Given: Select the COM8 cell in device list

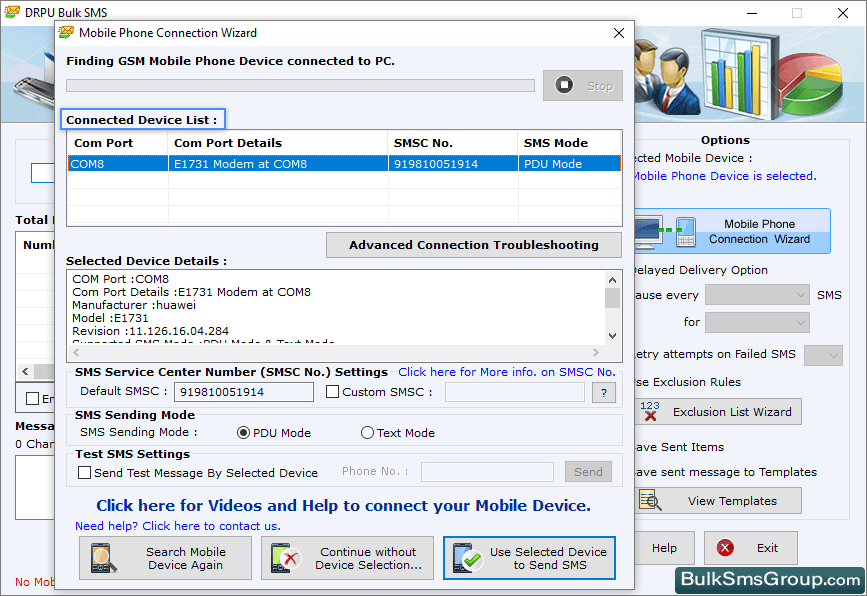Looking at the screenshot, I should 118,164.
